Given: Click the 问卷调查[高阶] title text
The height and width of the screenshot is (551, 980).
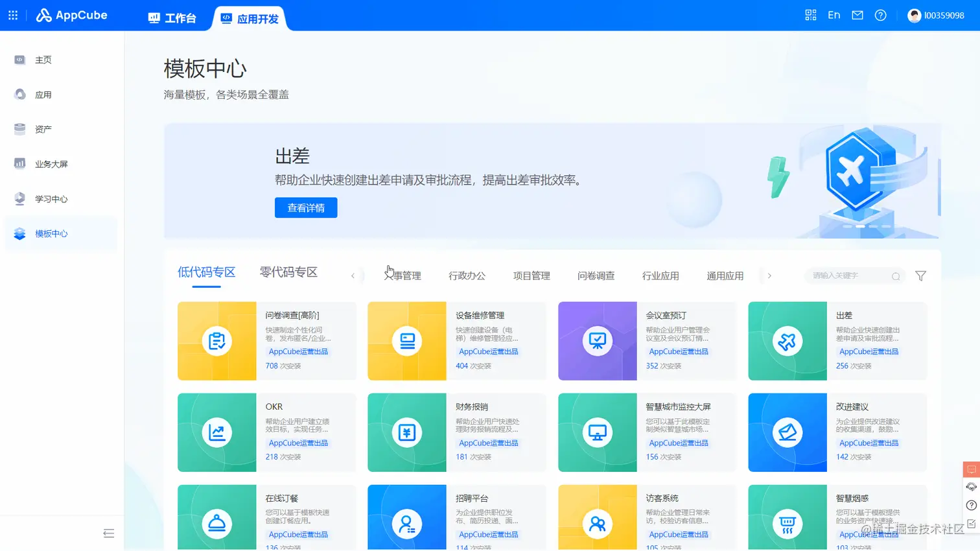Looking at the screenshot, I should click(292, 315).
